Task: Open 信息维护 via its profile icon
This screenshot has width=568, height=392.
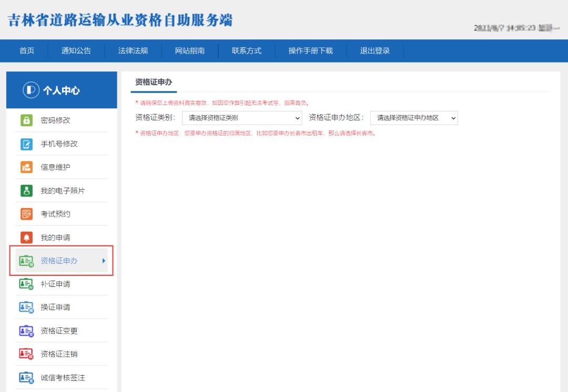Action: pyautogui.click(x=27, y=167)
